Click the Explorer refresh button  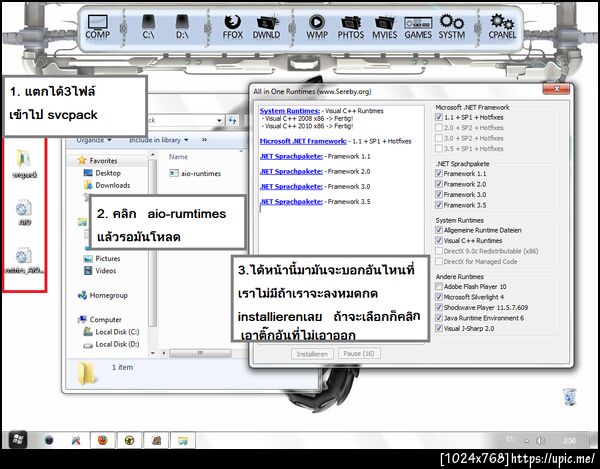[232, 121]
